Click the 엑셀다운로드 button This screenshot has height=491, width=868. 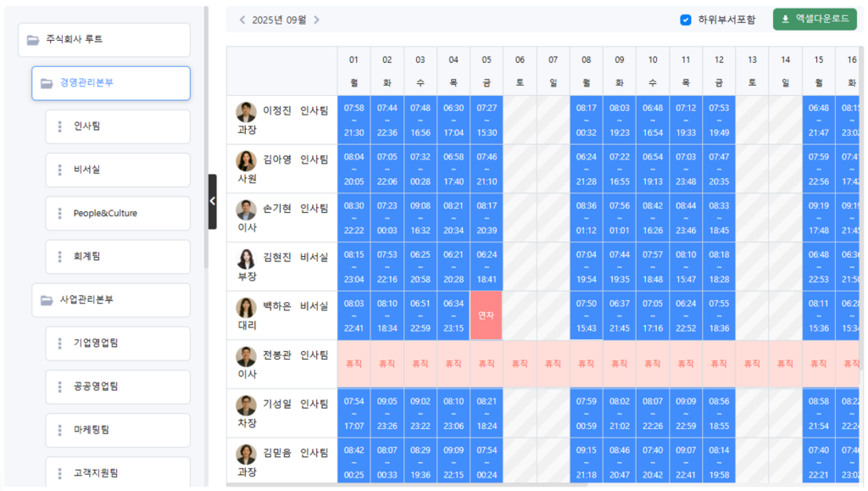pyautogui.click(x=815, y=20)
